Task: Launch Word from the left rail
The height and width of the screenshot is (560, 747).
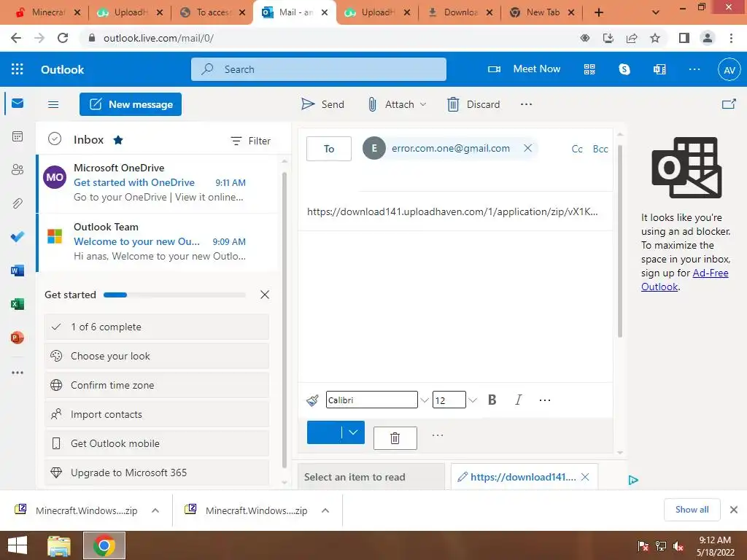Action: coord(18,271)
